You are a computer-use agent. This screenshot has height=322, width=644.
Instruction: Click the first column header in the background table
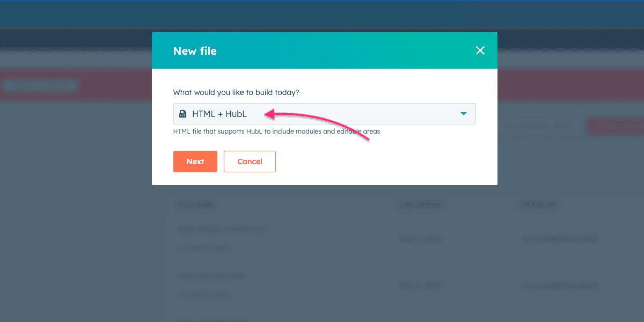196,204
